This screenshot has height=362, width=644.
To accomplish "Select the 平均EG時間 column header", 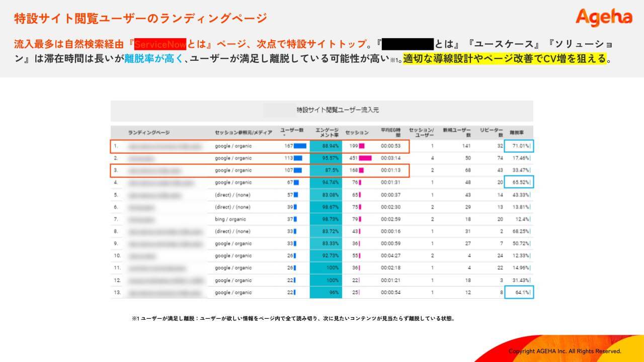I will tap(390, 132).
